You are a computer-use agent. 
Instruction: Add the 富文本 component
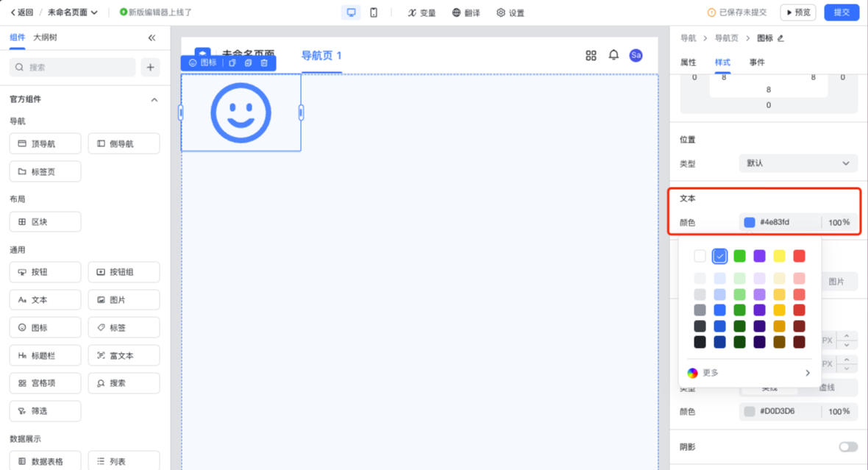click(124, 355)
